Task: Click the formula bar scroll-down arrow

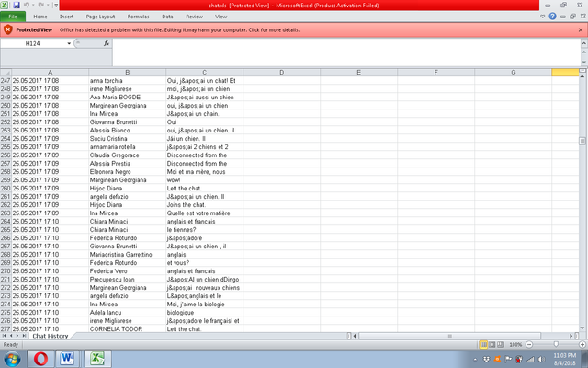Action: pyautogui.click(x=584, y=62)
